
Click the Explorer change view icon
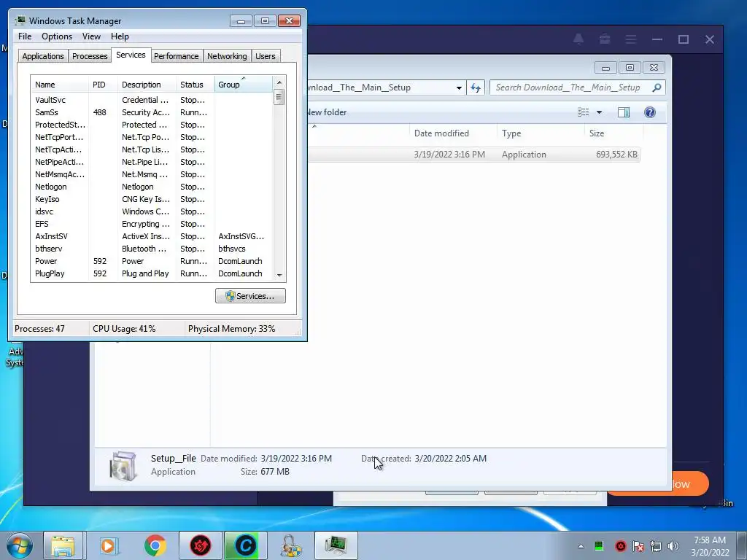click(584, 112)
